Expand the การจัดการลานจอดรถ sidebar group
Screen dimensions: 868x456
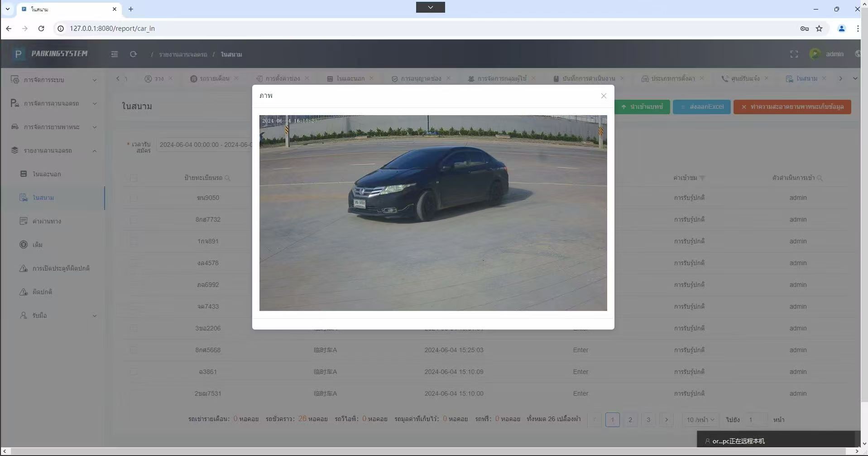click(x=53, y=103)
